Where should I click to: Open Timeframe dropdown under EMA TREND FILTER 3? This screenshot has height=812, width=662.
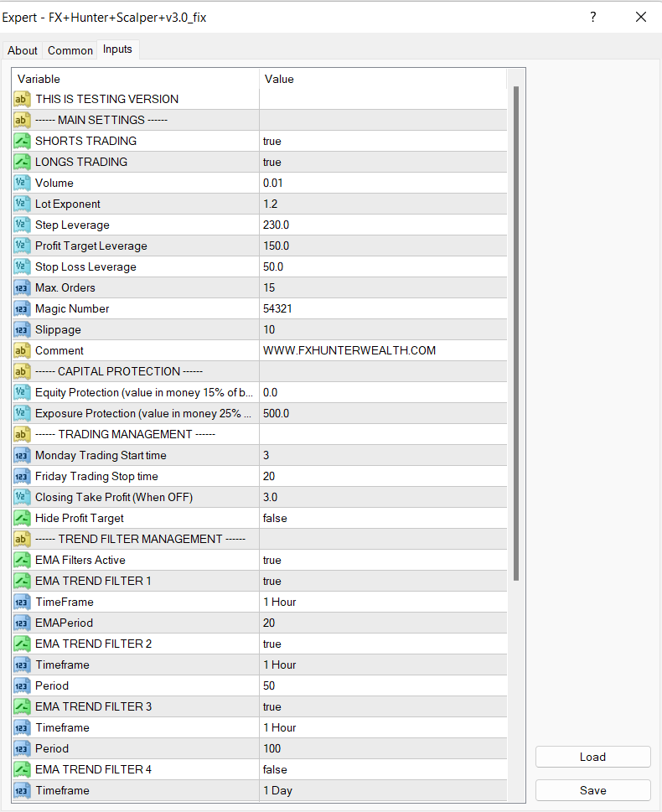[381, 727]
